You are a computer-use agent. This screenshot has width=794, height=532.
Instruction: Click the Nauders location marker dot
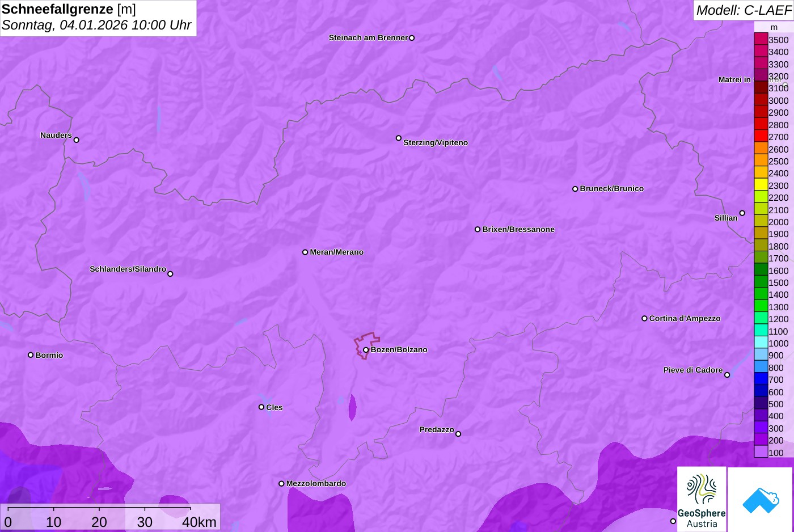[77, 140]
